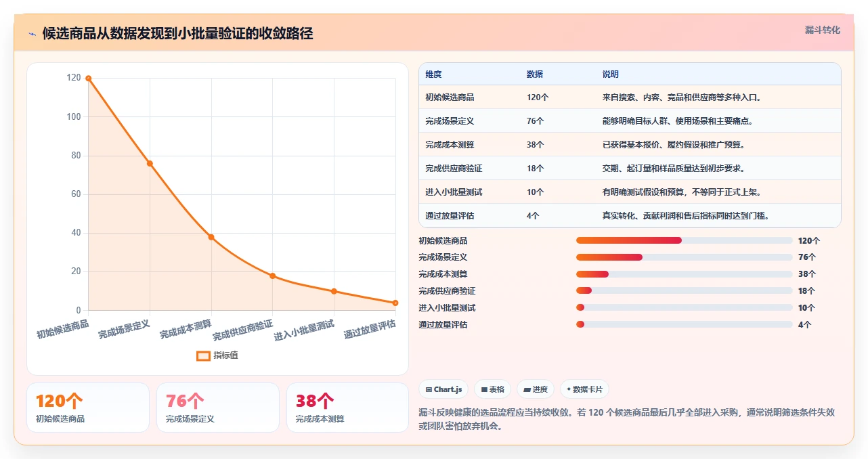The image size is (868, 459).
Task: Click the page title 候选商品从数据发现到小批量验证的收敛路径
Action: click(177, 33)
